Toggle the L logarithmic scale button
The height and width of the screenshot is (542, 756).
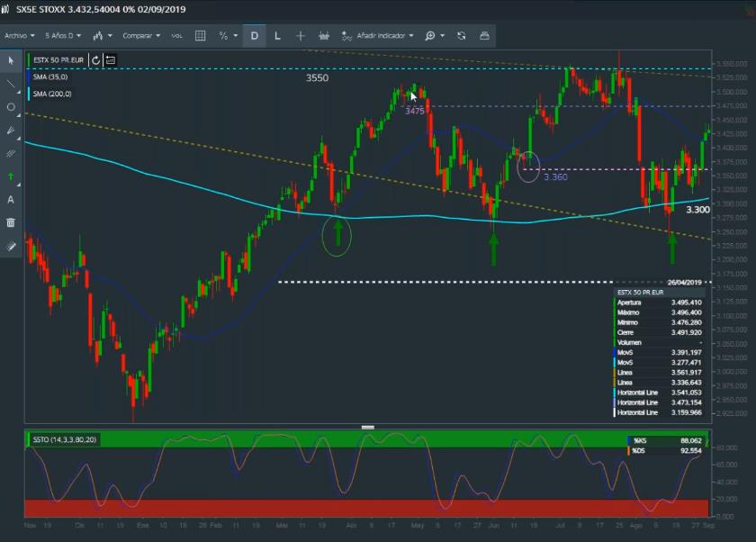point(277,36)
